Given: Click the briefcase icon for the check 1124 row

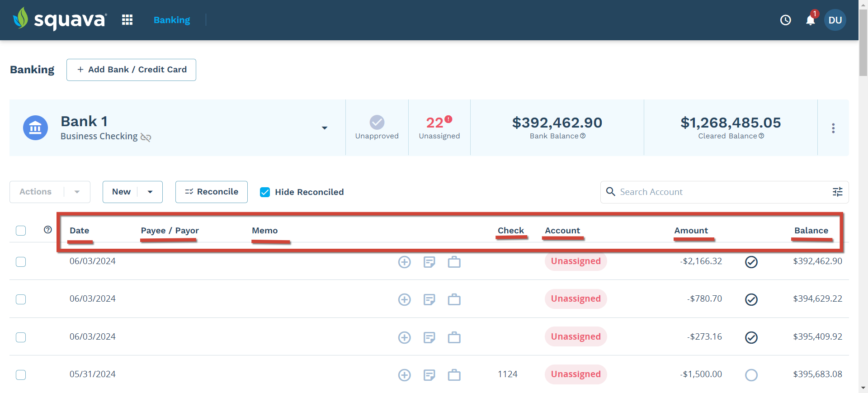Looking at the screenshot, I should (454, 375).
